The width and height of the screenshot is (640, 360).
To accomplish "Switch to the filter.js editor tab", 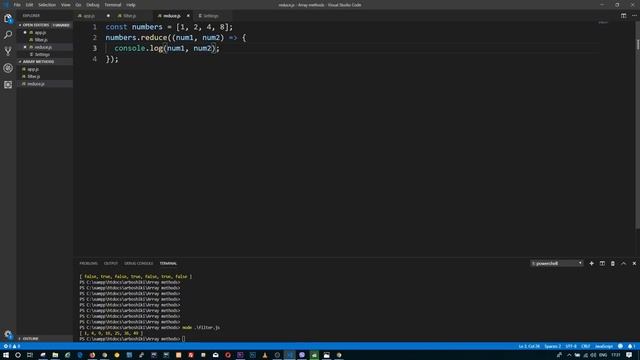I will pos(133,16).
